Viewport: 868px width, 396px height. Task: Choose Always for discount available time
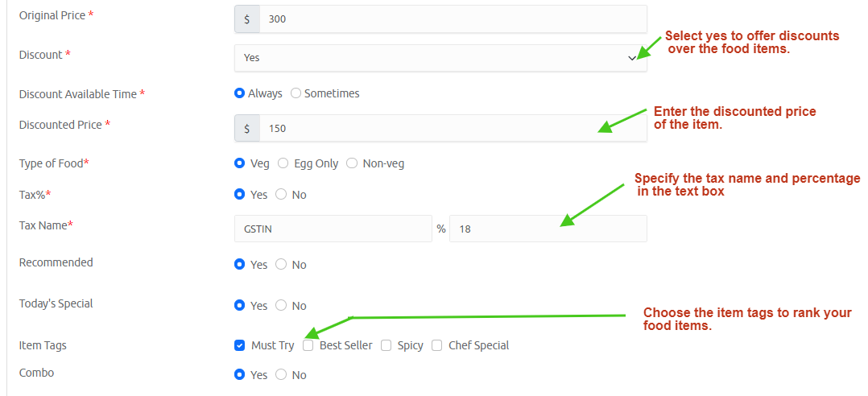tap(239, 93)
